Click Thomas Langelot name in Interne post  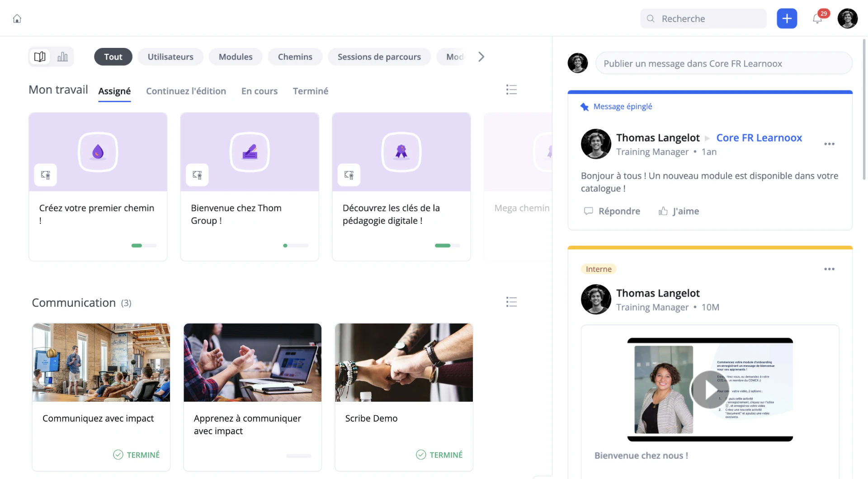pos(658,293)
